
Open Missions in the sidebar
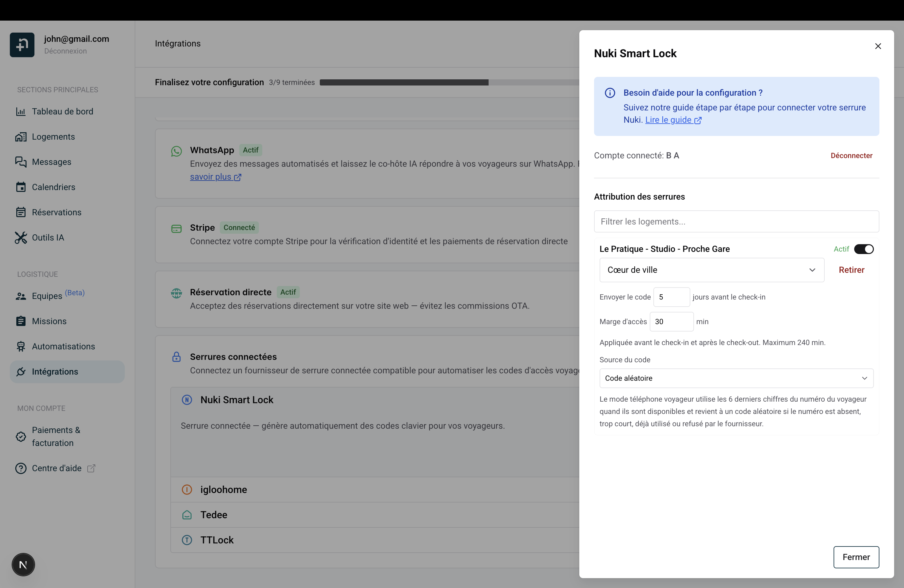coord(67,321)
